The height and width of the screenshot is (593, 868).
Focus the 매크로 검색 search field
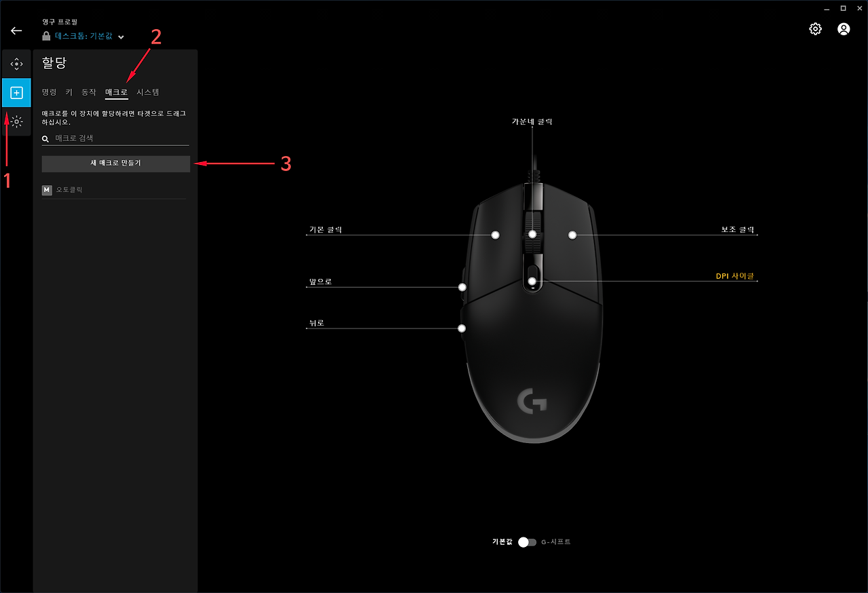(x=115, y=138)
